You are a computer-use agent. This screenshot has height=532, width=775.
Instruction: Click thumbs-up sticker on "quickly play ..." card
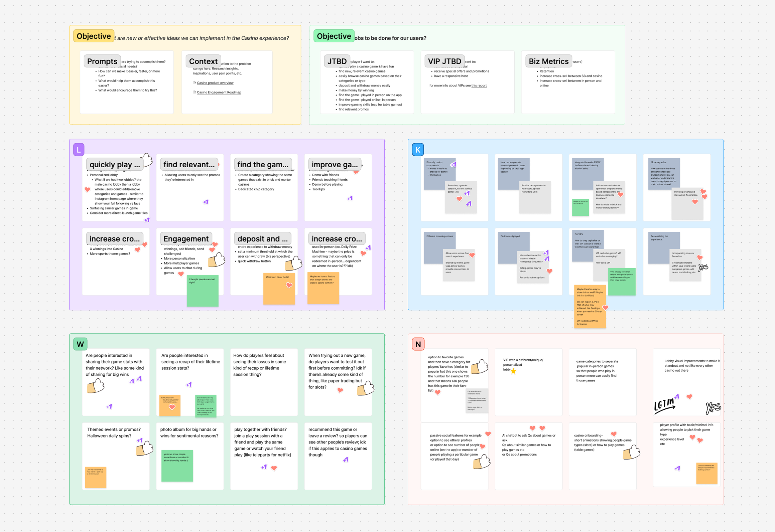click(x=147, y=159)
